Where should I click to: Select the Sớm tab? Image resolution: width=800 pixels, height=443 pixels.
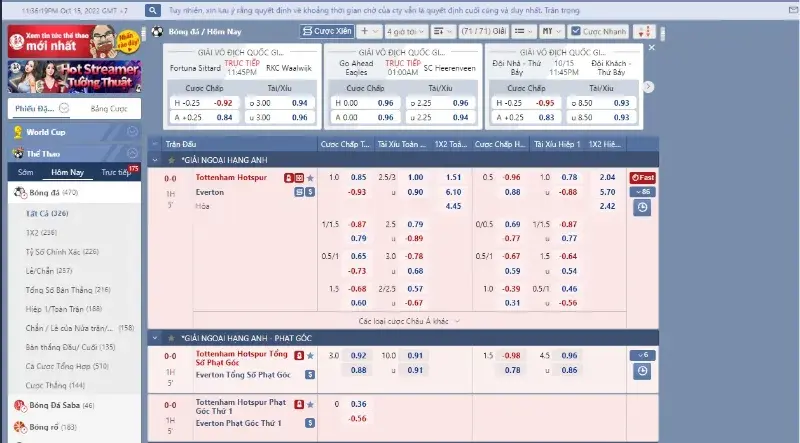(x=26, y=172)
